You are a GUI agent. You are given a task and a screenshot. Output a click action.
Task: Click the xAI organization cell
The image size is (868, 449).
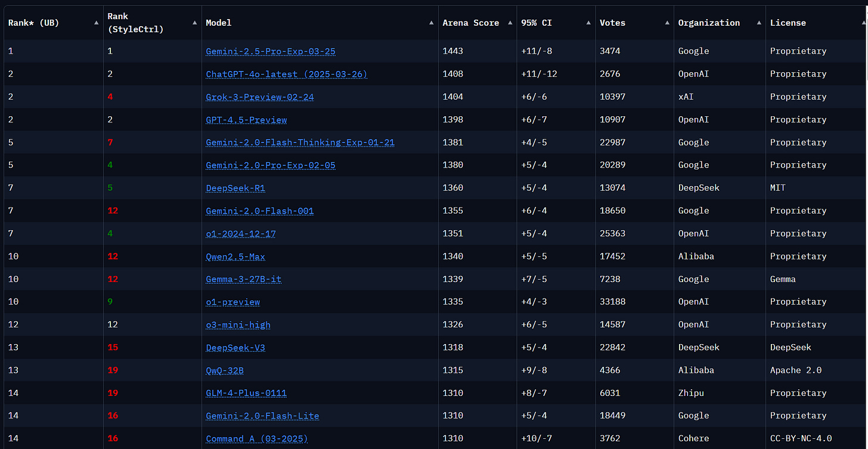click(x=686, y=97)
